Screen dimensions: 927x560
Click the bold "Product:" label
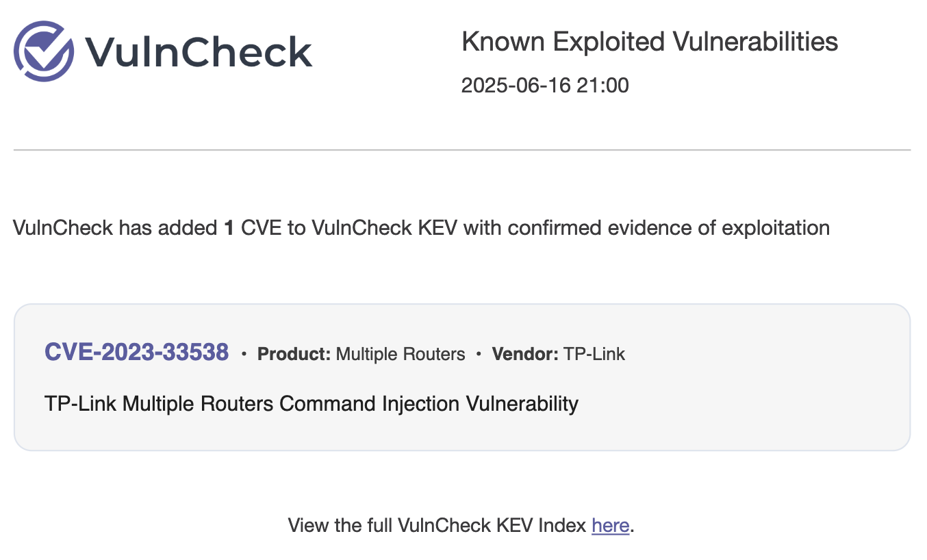pos(294,354)
